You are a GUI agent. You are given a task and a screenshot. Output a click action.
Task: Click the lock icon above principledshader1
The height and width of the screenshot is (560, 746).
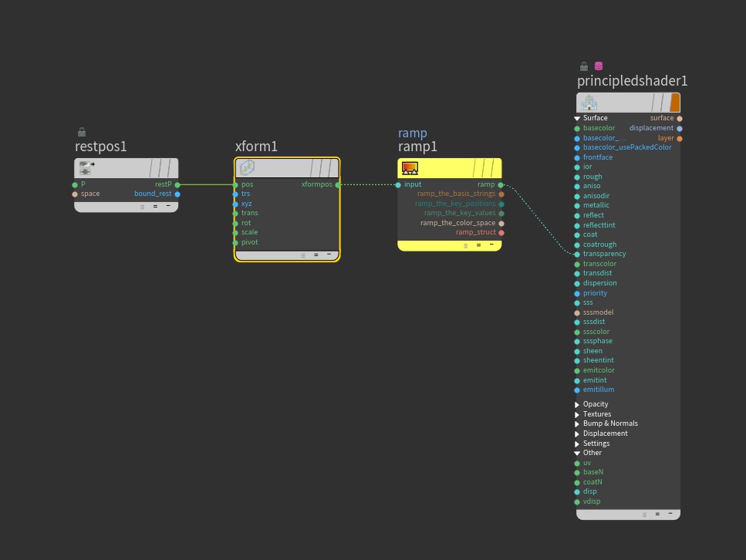coord(584,66)
